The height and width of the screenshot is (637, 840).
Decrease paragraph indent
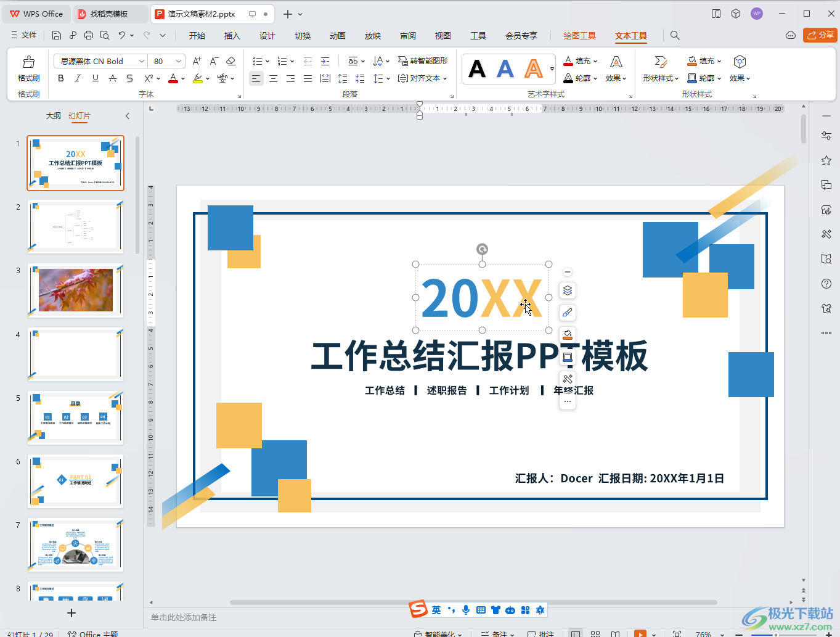[x=308, y=61]
